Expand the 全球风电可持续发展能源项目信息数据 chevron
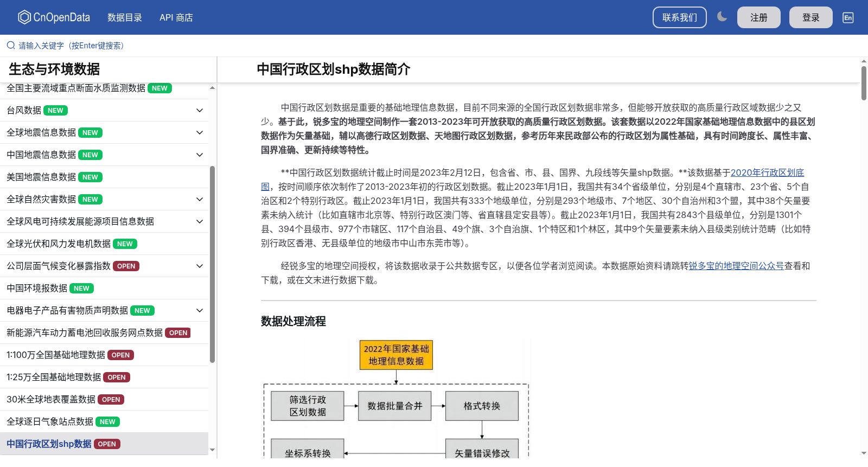868x467 pixels. click(x=200, y=222)
